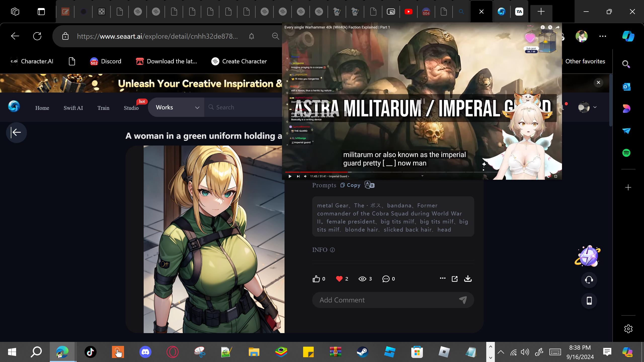Close the promotional banner
The height and width of the screenshot is (362, 644).
click(598, 82)
